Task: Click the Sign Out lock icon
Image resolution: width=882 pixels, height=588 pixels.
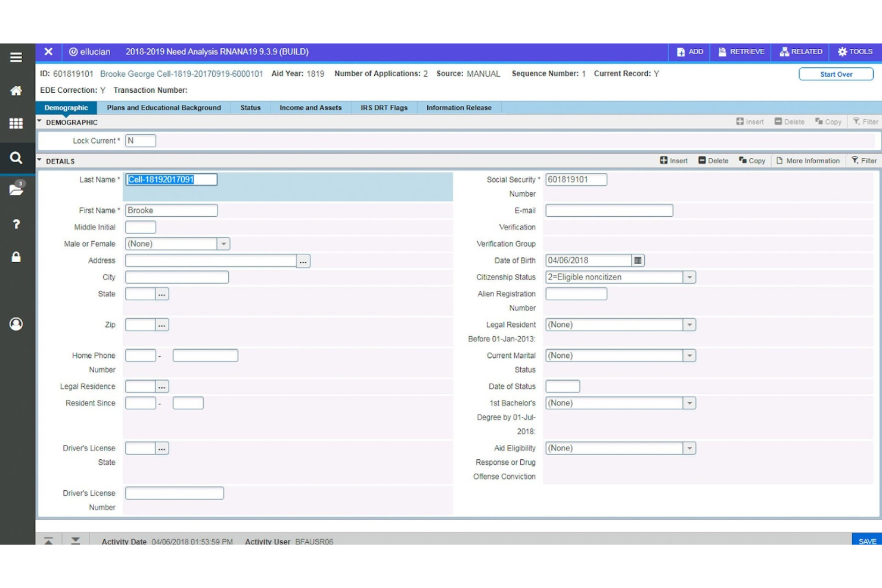Action: (16, 257)
